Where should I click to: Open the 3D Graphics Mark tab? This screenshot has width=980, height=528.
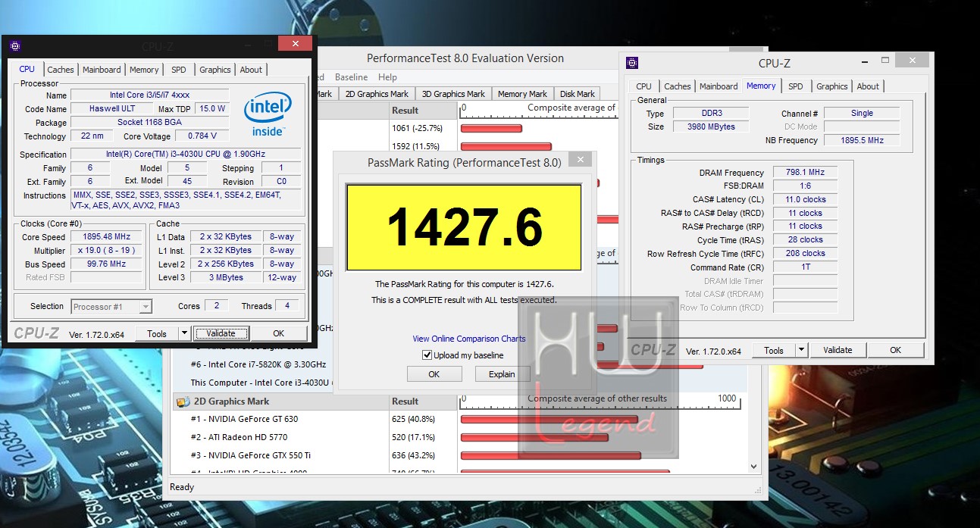[453, 94]
